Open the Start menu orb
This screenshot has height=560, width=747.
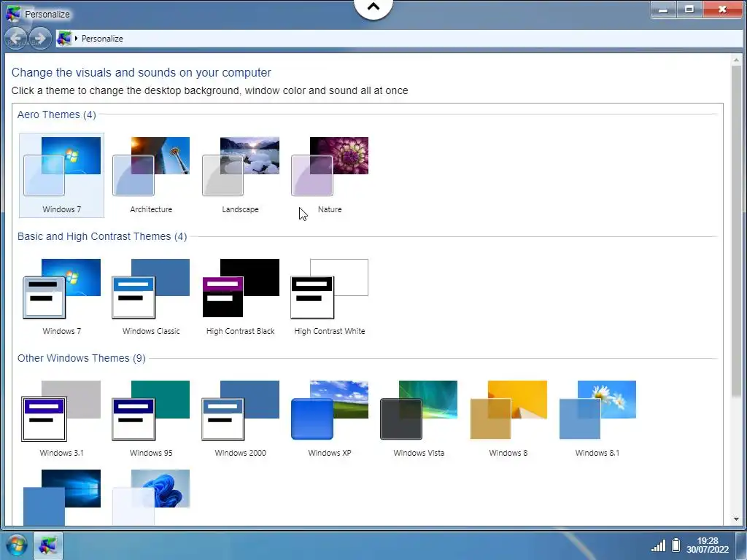tap(16, 545)
